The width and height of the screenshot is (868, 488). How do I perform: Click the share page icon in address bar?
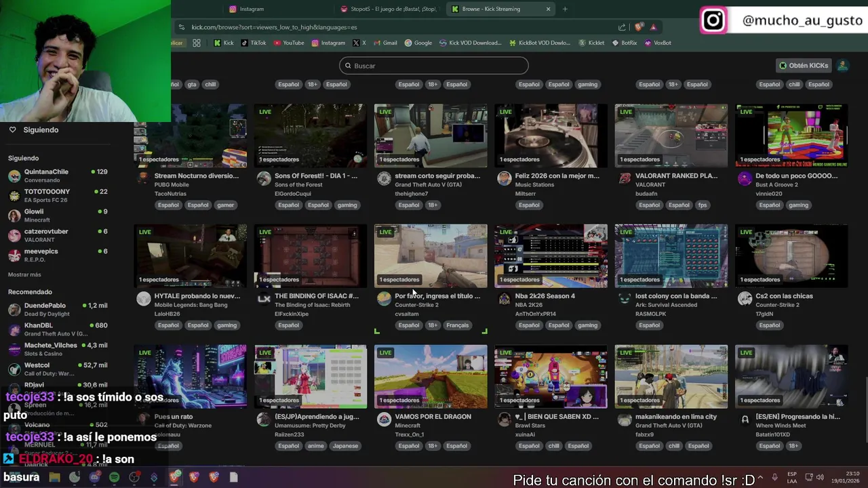pyautogui.click(x=622, y=27)
